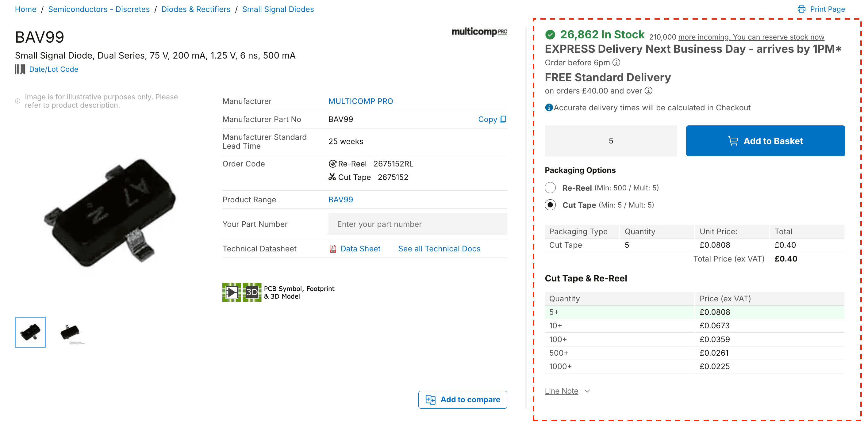The image size is (868, 447).
Task: Click the Re-Reel icon in Order Code
Action: coord(332,164)
